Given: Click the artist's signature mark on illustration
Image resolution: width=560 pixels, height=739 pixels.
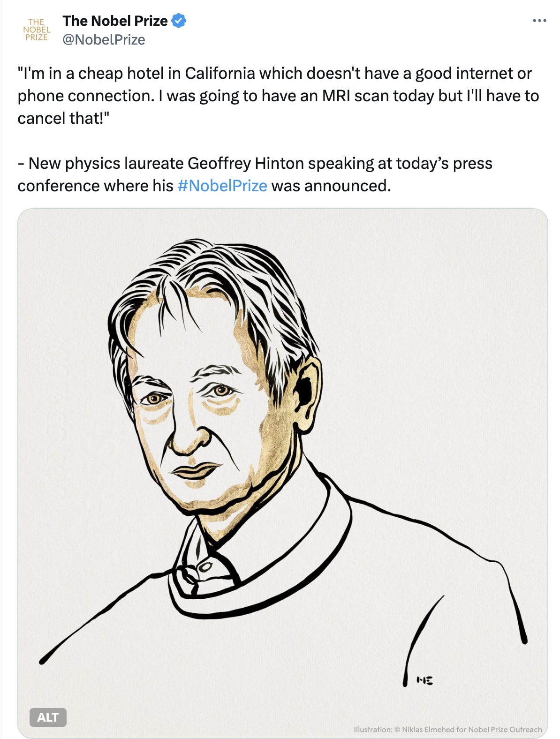Looking at the screenshot, I should (424, 680).
